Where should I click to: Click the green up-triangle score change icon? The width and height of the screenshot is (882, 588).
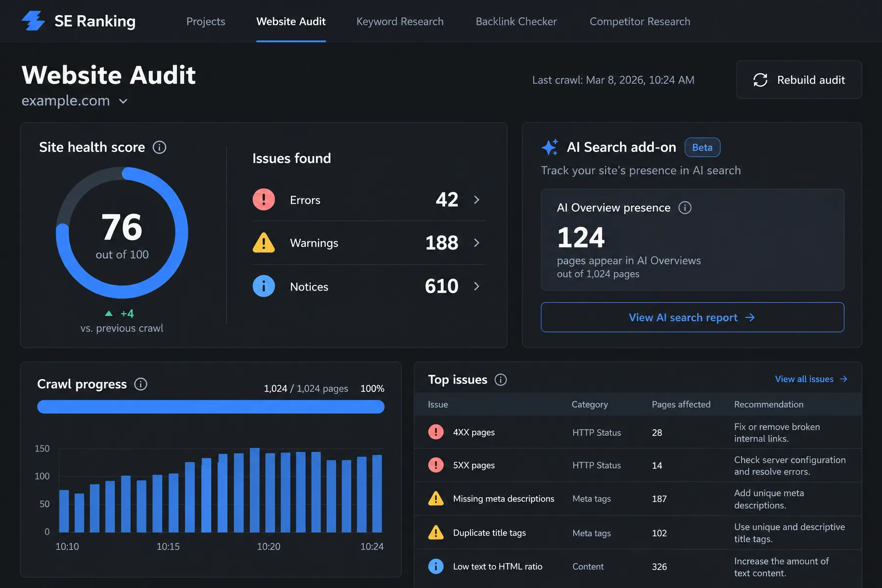[x=109, y=314]
